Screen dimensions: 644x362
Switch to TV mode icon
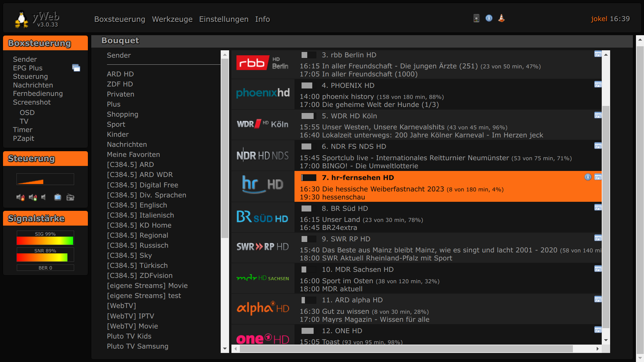[x=58, y=197]
